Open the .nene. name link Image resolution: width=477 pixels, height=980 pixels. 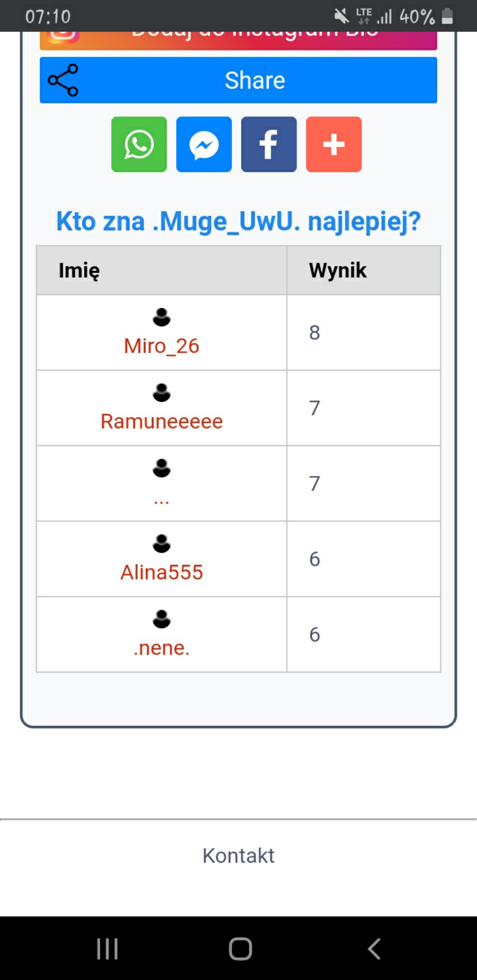(162, 648)
